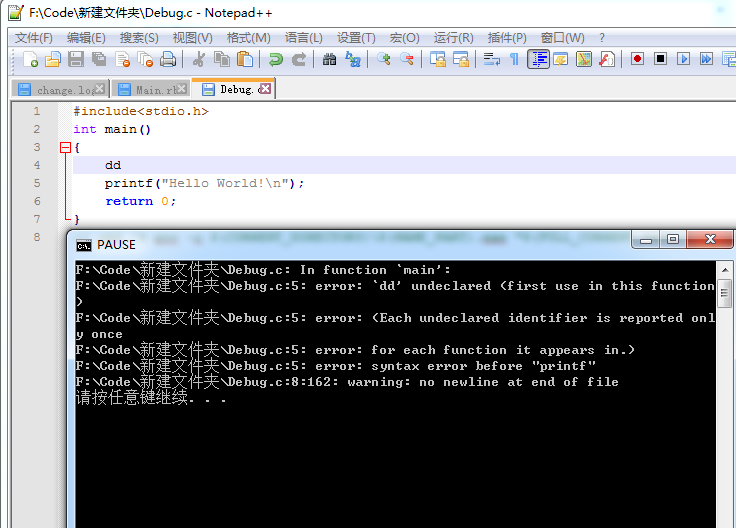This screenshot has height=528, width=736.
Task: Toggle word wrap toolbar icon
Action: (492, 60)
